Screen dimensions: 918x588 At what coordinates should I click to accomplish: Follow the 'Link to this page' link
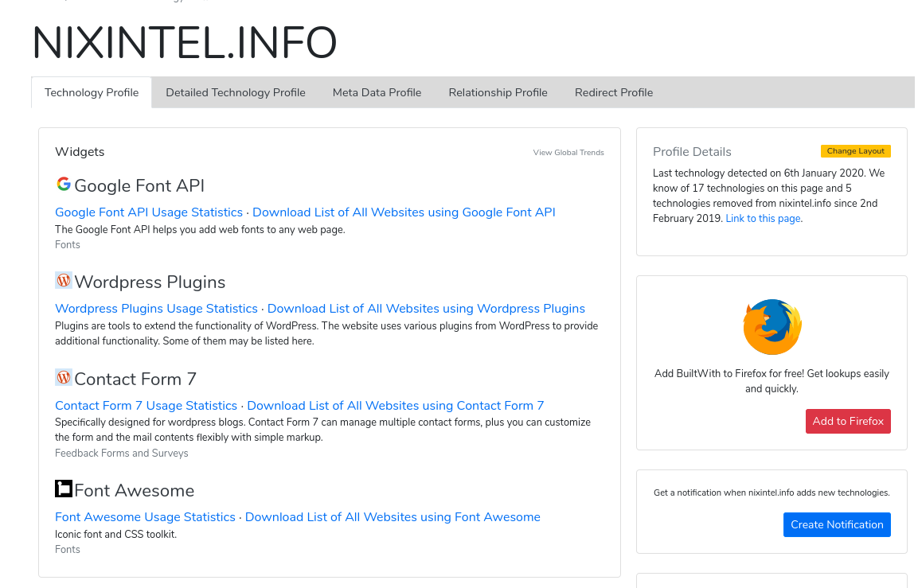(763, 218)
